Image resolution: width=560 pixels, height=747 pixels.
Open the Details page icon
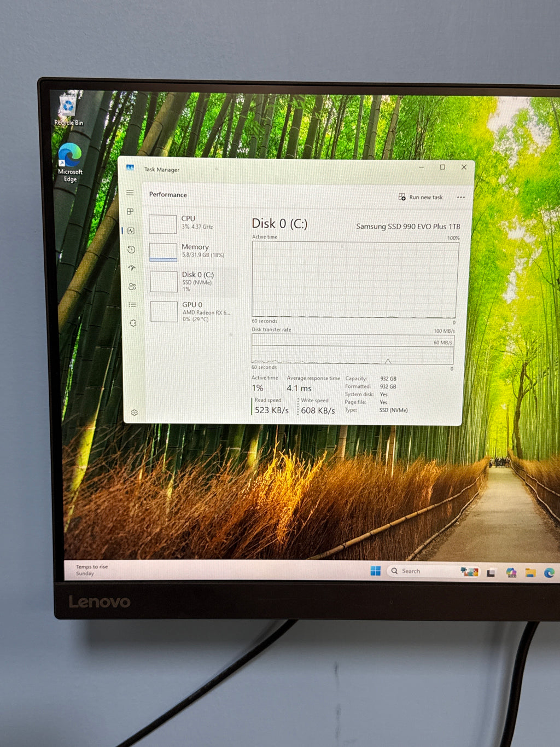click(132, 305)
